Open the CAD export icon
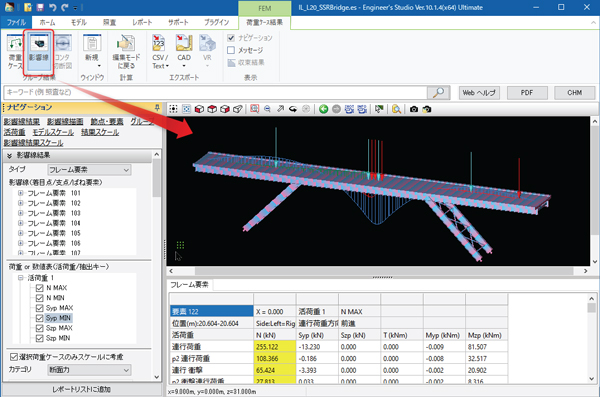The height and width of the screenshot is (397, 600). tap(184, 51)
